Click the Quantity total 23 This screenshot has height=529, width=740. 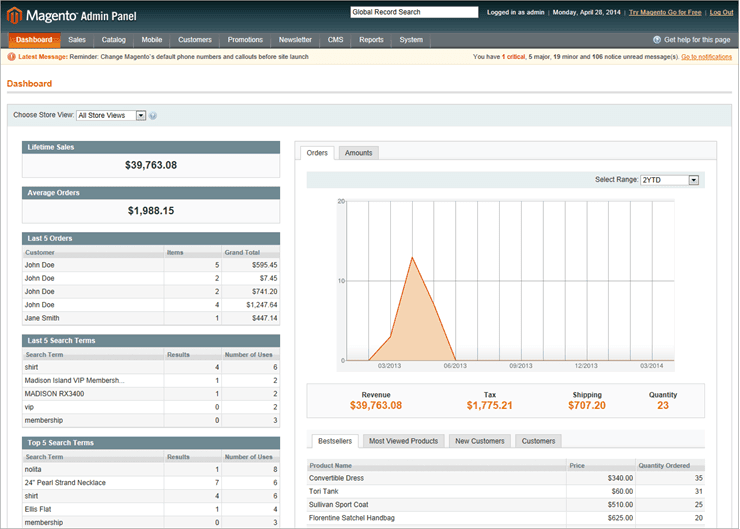[663, 405]
